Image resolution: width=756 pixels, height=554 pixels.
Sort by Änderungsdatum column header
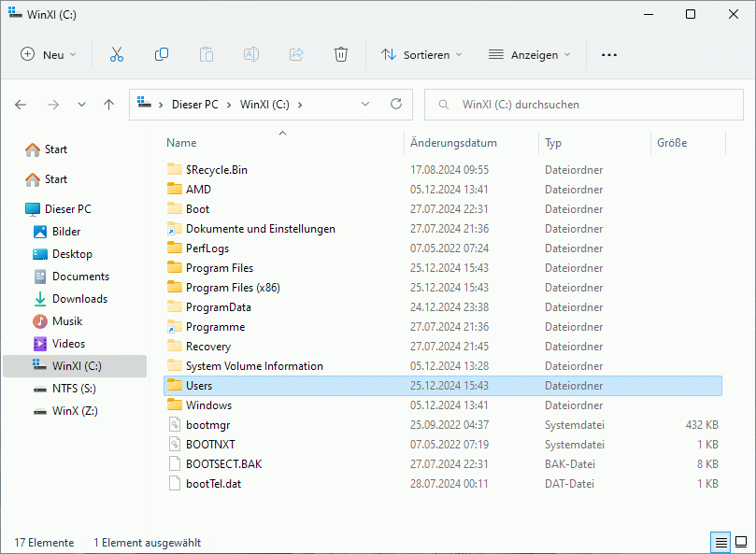pyautogui.click(x=453, y=143)
